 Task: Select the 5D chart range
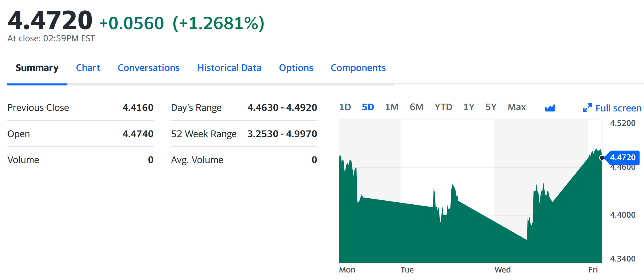coord(368,107)
